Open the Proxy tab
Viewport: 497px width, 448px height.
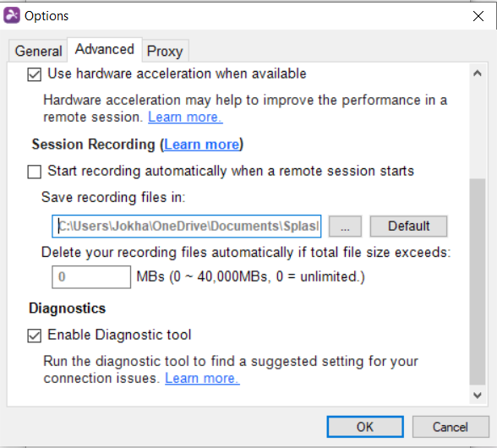pos(165,51)
